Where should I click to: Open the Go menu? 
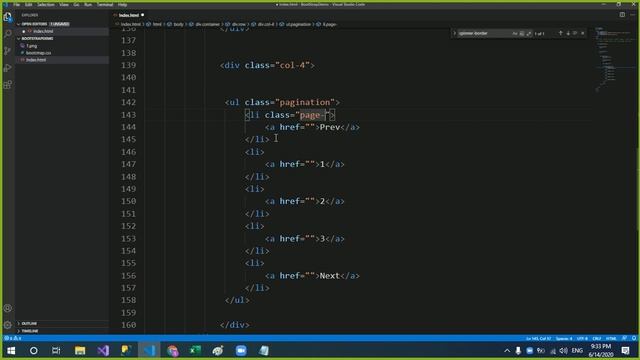[76, 4]
